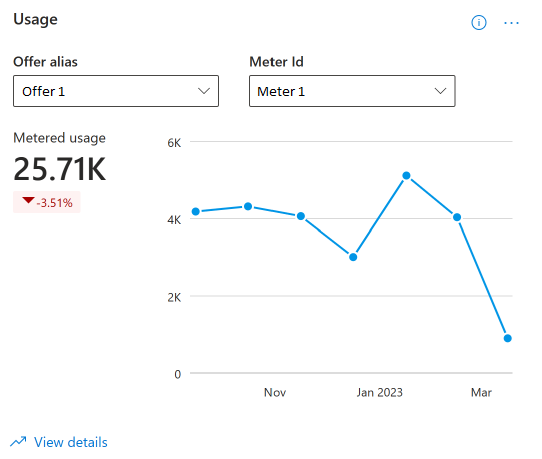Viewport: 542px width, 459px height.
Task: Click the data point just before Mar
Action: coord(457,217)
